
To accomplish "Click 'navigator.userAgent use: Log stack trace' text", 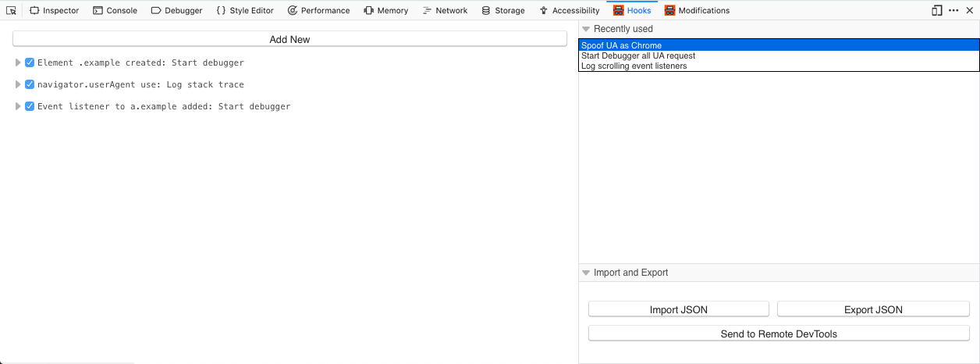I will (x=140, y=84).
